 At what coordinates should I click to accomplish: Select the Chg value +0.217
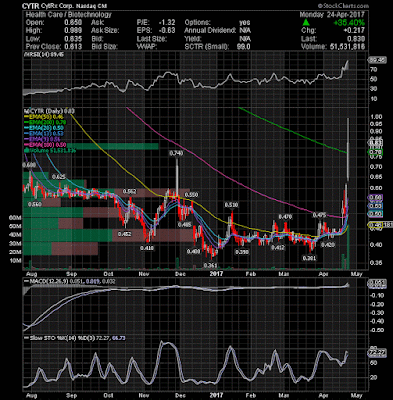click(354, 31)
